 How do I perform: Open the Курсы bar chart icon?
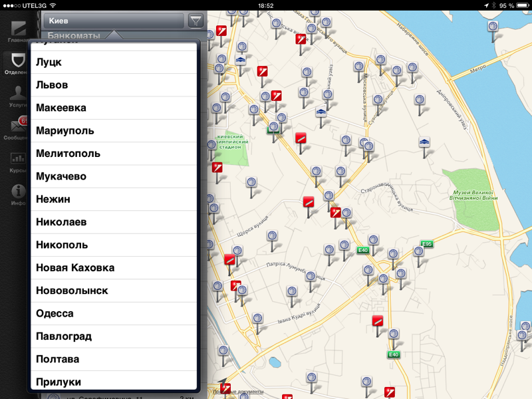click(x=18, y=161)
